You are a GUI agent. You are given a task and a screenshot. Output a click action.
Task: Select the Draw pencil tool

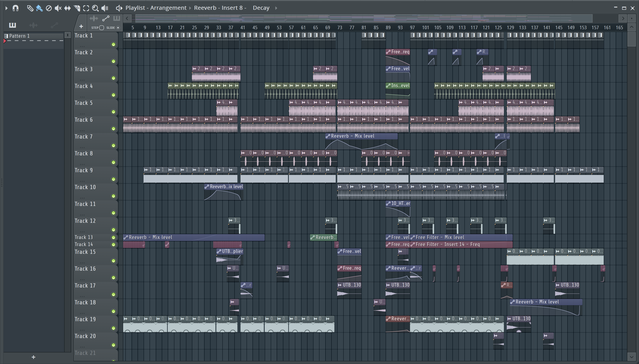(30, 8)
